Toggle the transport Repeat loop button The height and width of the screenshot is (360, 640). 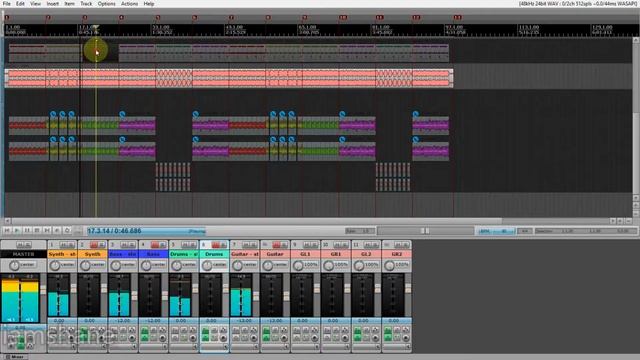[67, 231]
